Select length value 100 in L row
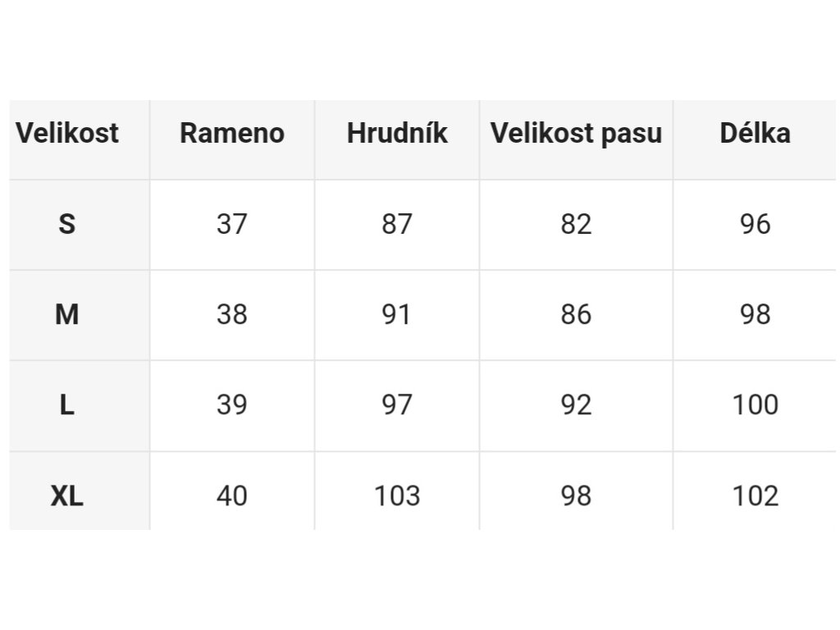840x630 pixels. tap(755, 405)
